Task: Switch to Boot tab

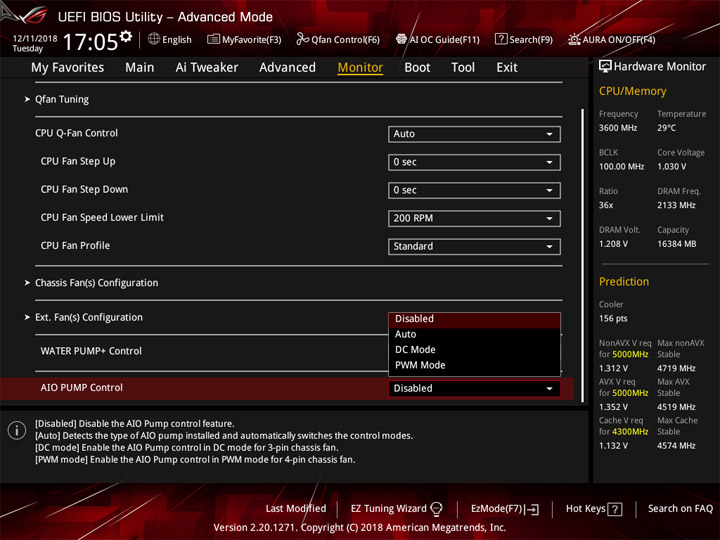Action: 417,68
